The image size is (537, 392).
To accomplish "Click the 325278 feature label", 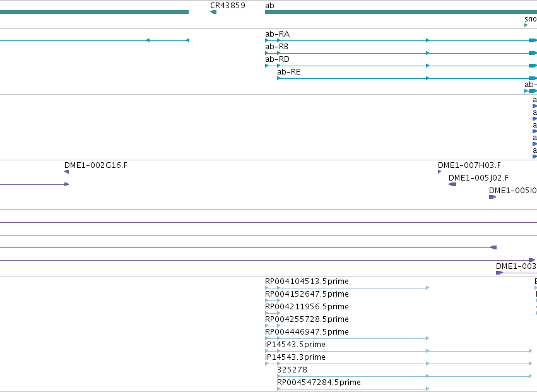I will [x=292, y=370].
